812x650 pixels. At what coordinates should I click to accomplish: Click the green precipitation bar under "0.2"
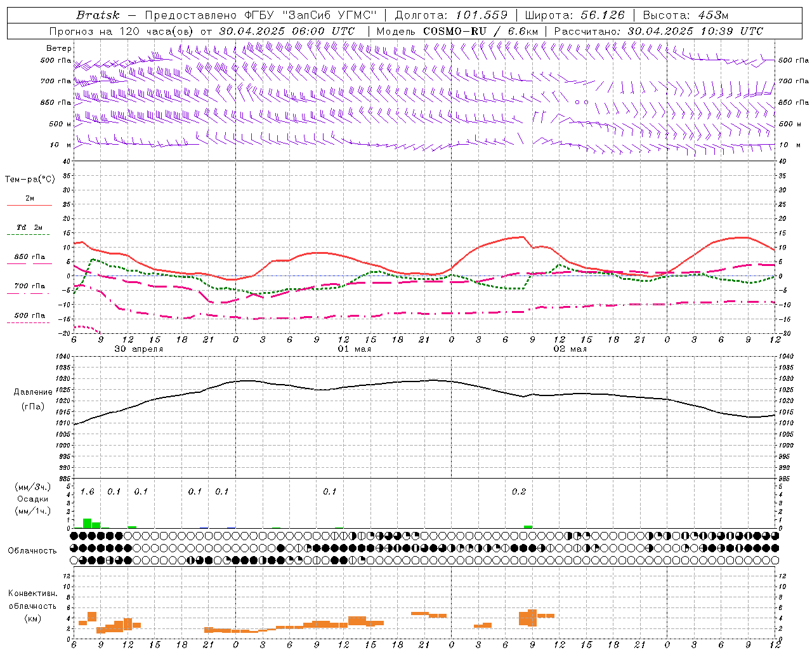[528, 526]
